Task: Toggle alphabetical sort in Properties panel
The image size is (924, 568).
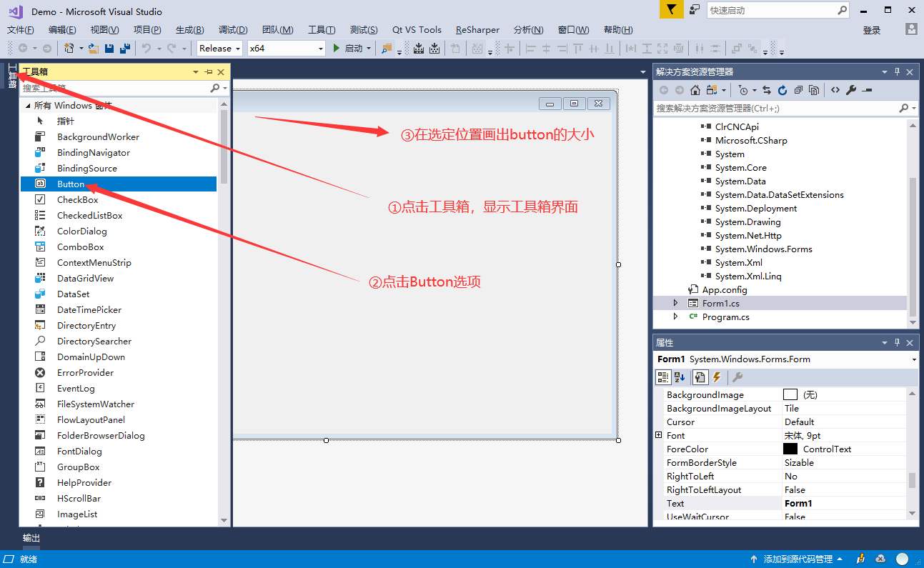Action: pyautogui.click(x=679, y=377)
